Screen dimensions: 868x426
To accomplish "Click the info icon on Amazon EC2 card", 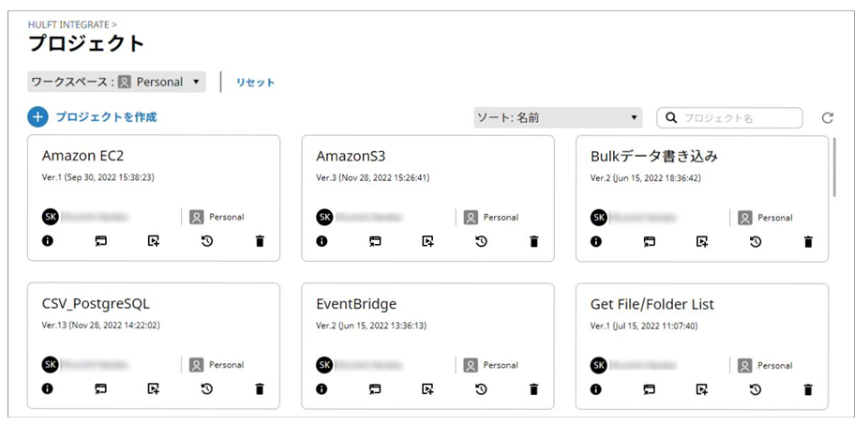I will coord(47,241).
